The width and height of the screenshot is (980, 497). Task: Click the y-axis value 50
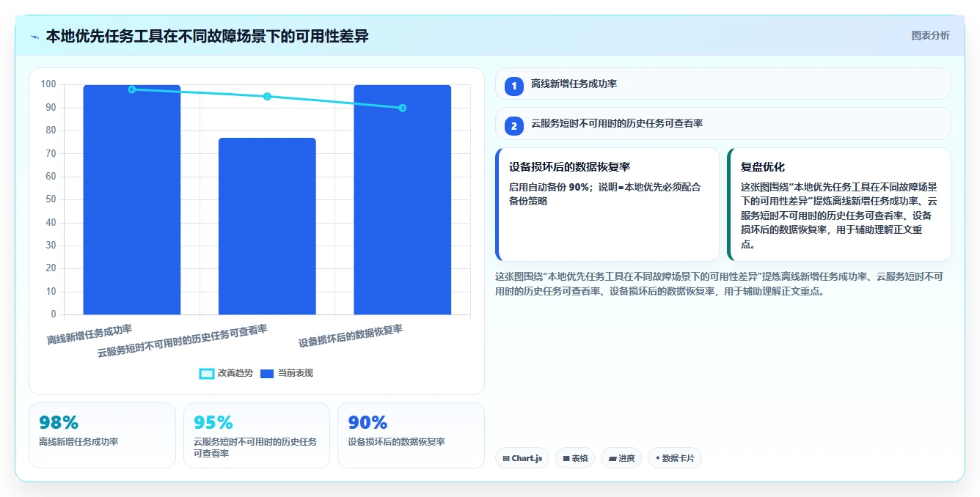click(x=51, y=199)
